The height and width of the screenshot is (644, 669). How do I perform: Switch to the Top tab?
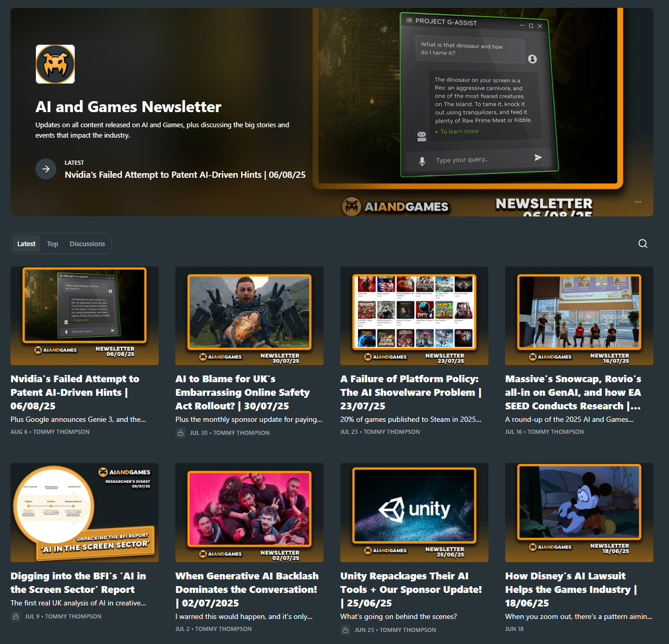point(53,244)
